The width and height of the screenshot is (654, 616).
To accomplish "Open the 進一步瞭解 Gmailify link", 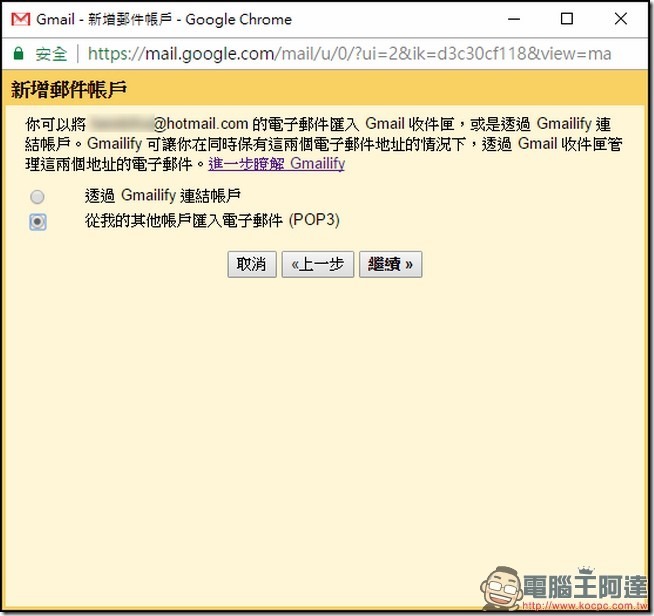I will [277, 163].
